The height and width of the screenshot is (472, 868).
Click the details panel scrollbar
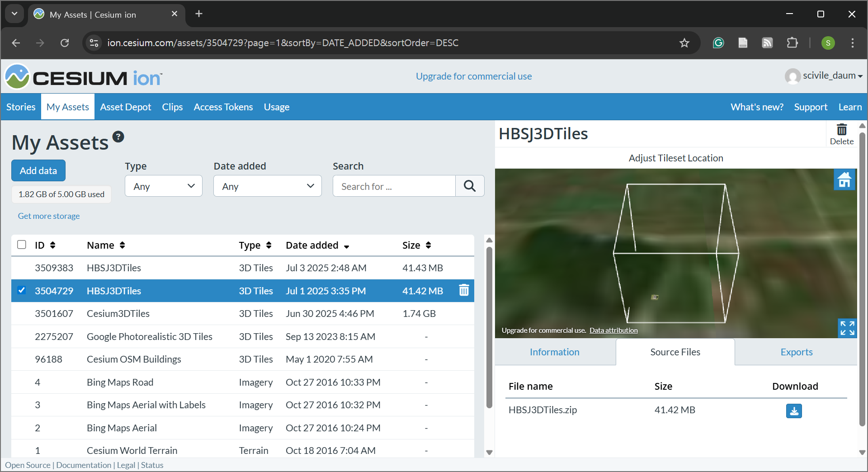pyautogui.click(x=862, y=279)
